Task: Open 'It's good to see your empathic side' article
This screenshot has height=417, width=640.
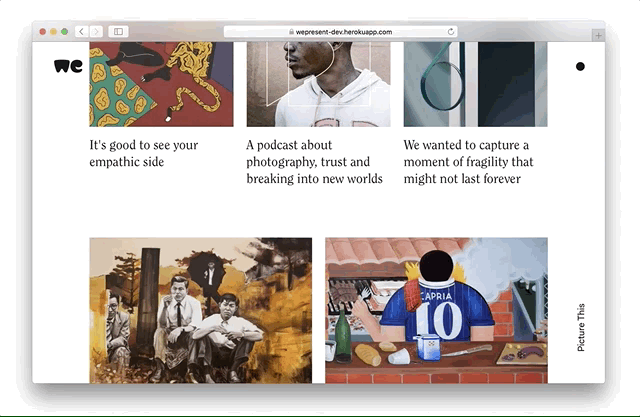Action: pyautogui.click(x=144, y=153)
